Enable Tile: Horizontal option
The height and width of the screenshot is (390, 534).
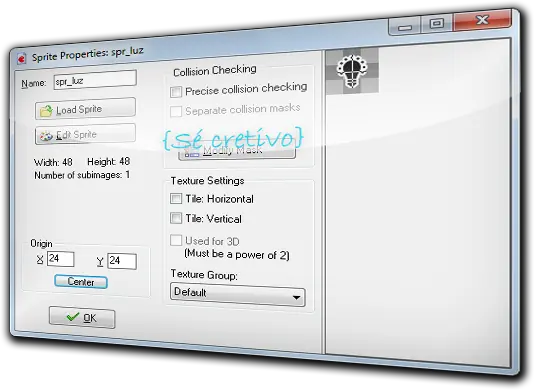(x=176, y=199)
